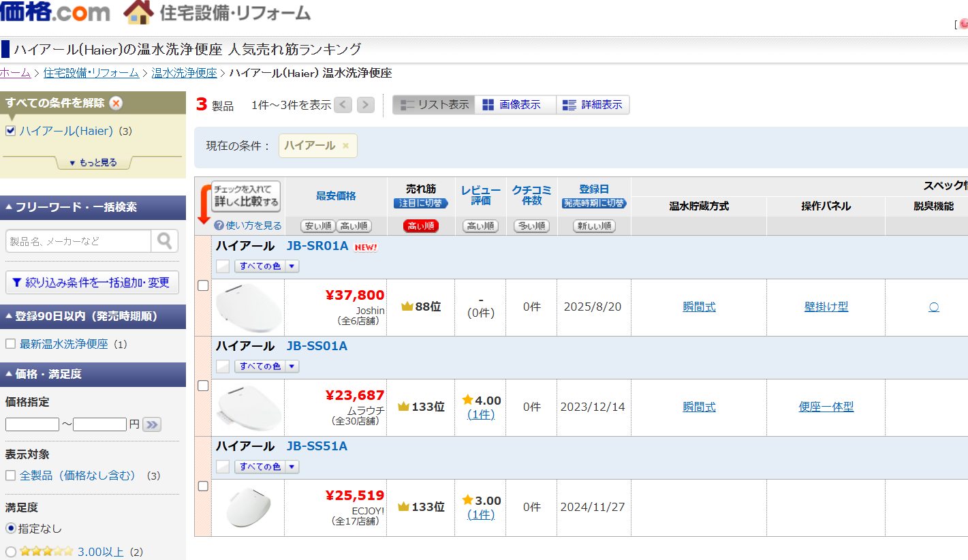968x560 pixels.
Task: Collapse the 登録90日以内 section
Action: click(93, 316)
